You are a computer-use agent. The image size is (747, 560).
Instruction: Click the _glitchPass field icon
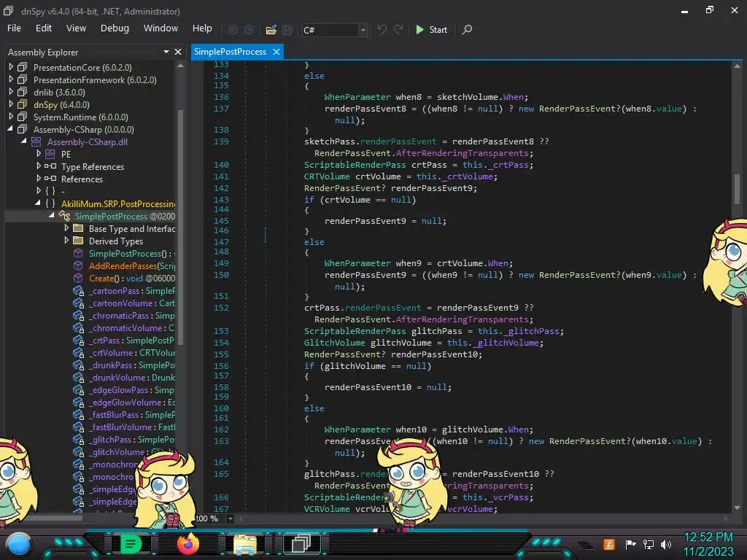78,439
